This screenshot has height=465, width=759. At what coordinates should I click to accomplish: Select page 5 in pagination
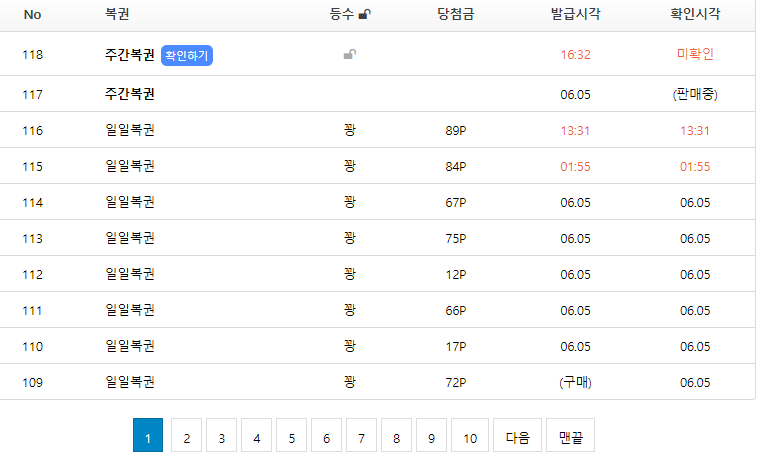(x=291, y=435)
